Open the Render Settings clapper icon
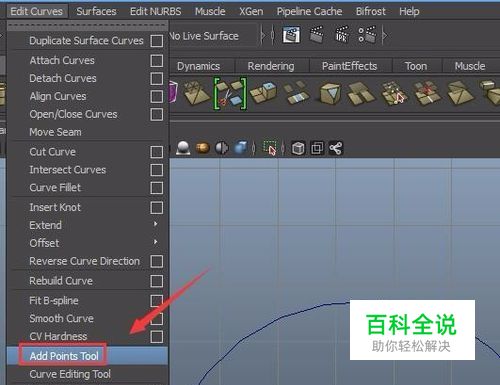500x385 pixels. coord(367,35)
